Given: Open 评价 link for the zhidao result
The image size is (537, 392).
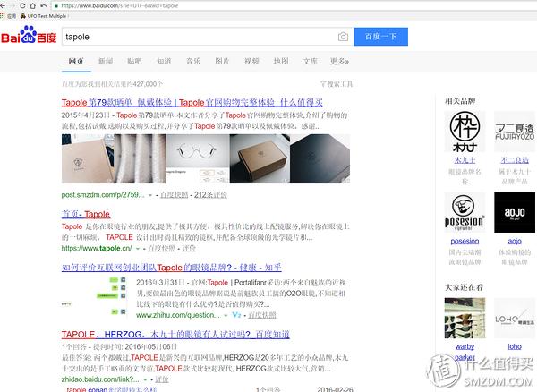Looking at the screenshot, I should pyautogui.click(x=162, y=379).
